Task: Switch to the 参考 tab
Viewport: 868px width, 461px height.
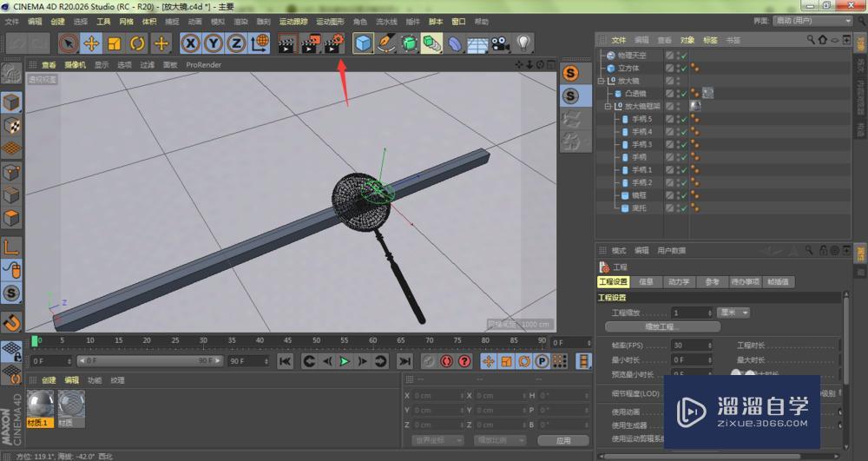Action: [712, 281]
